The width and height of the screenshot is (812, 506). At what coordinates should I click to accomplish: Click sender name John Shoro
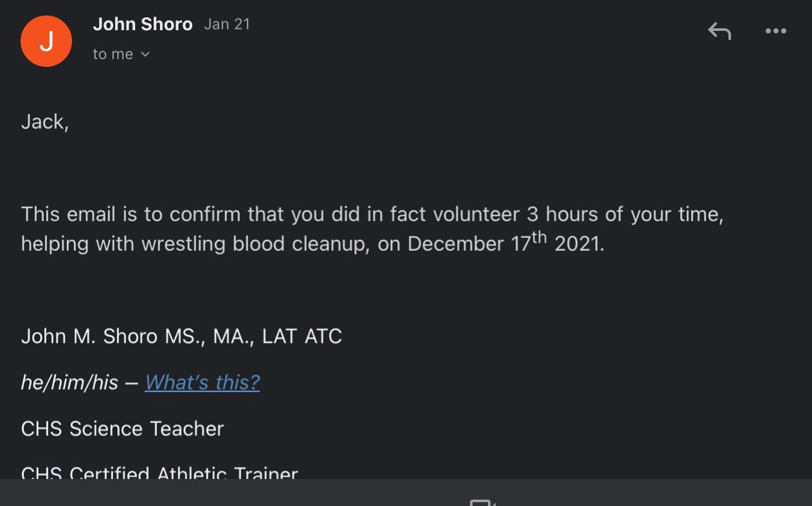(143, 24)
